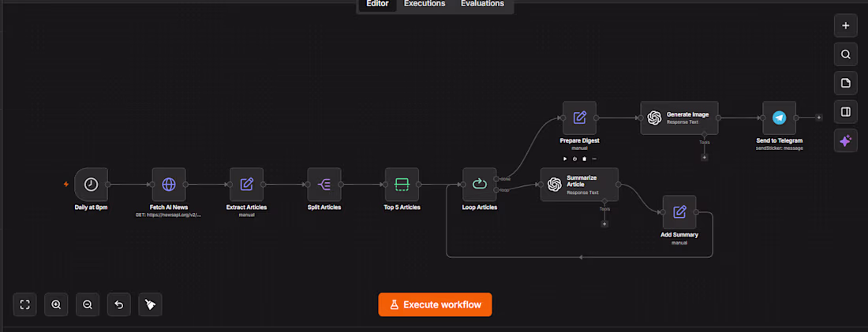
Task: Switch to the Evaluations tab
Action: tap(482, 4)
